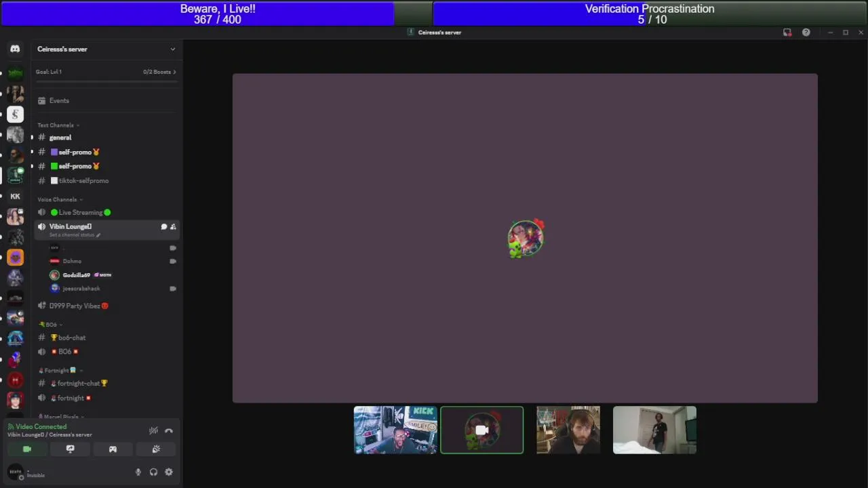Click the Video Connected status text
This screenshot has width=868, height=488.
click(41, 427)
